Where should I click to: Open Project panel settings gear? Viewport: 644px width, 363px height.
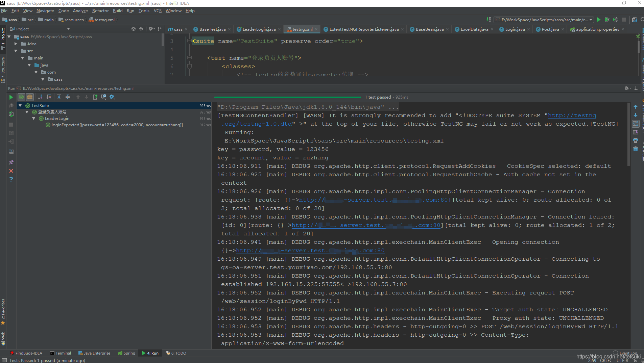click(x=151, y=29)
